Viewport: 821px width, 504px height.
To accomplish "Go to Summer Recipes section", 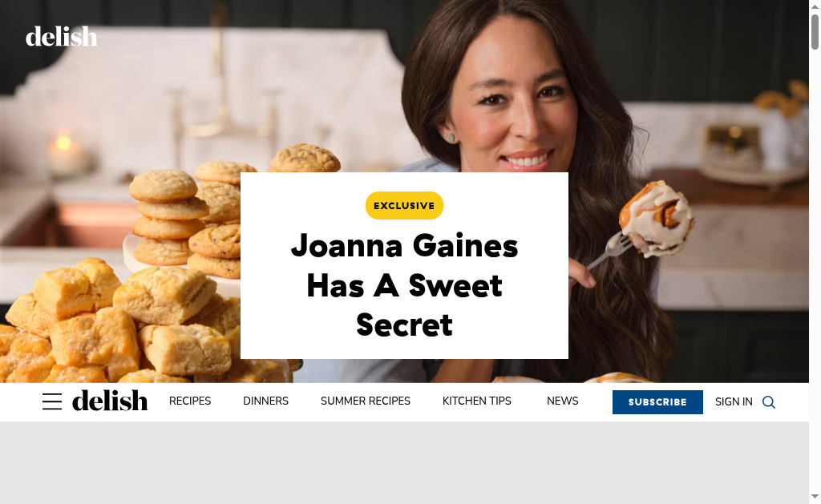I will [366, 401].
